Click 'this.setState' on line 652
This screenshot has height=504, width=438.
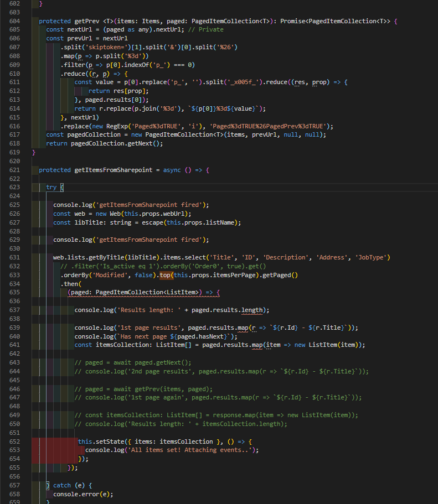[101, 441]
